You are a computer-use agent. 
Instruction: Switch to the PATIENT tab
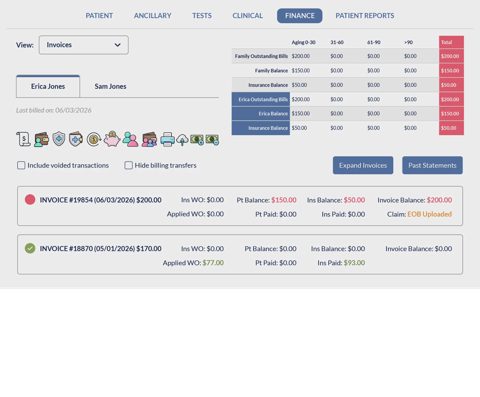(99, 16)
